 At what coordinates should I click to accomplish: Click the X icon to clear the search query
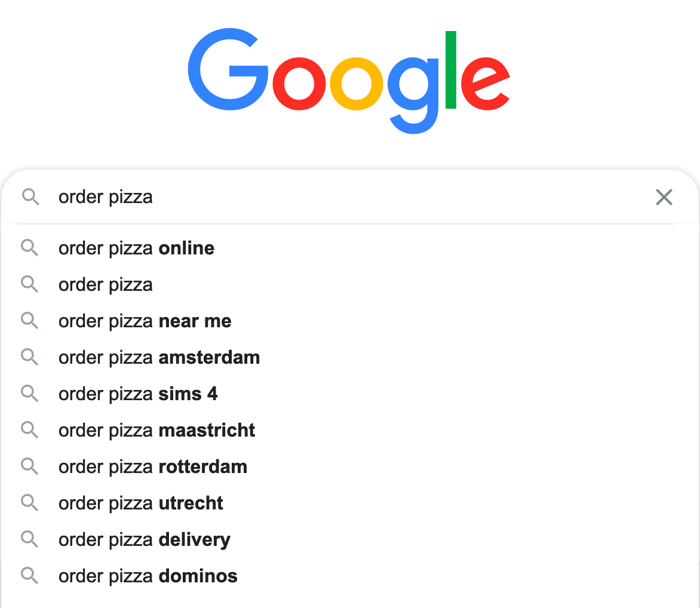tap(664, 197)
